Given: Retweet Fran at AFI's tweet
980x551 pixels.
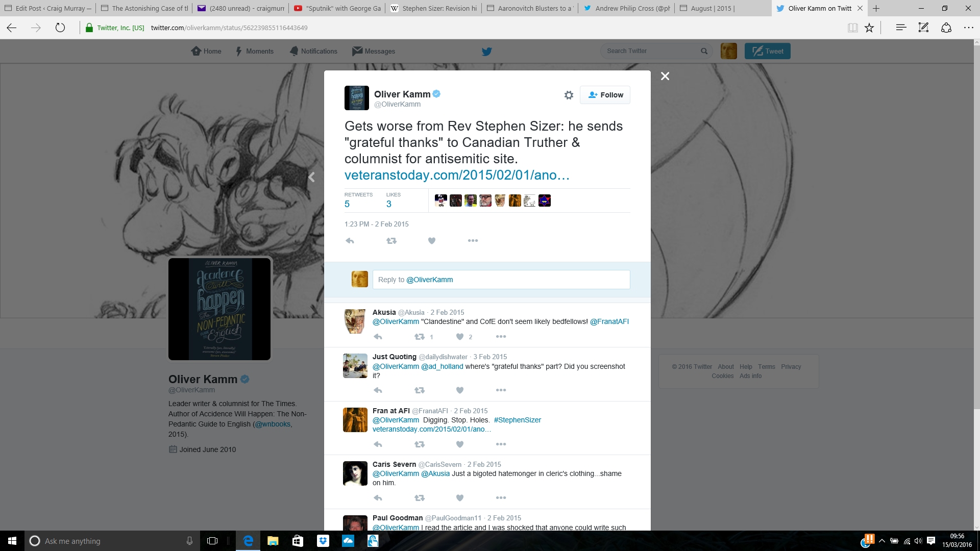Looking at the screenshot, I should [420, 444].
